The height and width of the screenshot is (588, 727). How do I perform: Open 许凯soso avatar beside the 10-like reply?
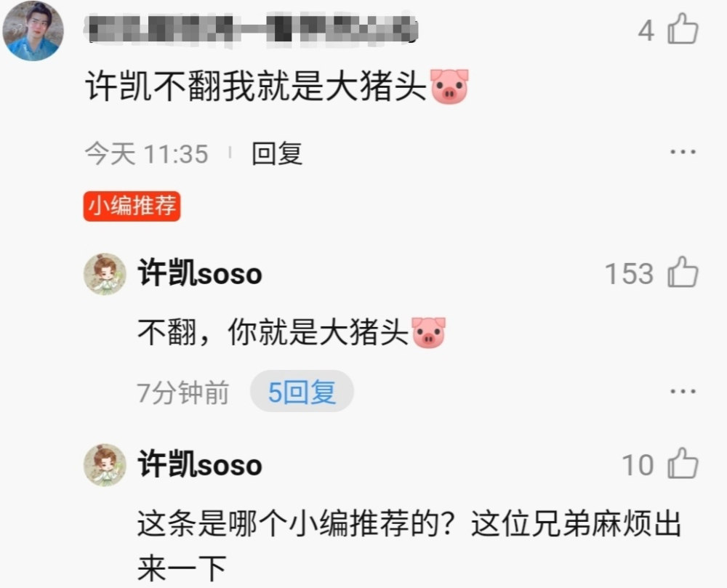[105, 464]
